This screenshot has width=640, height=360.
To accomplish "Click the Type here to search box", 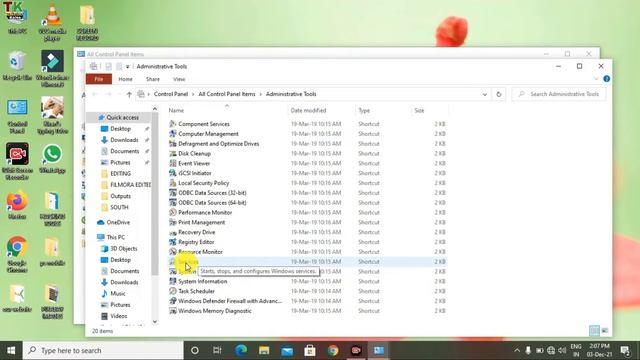I will pos(103,350).
